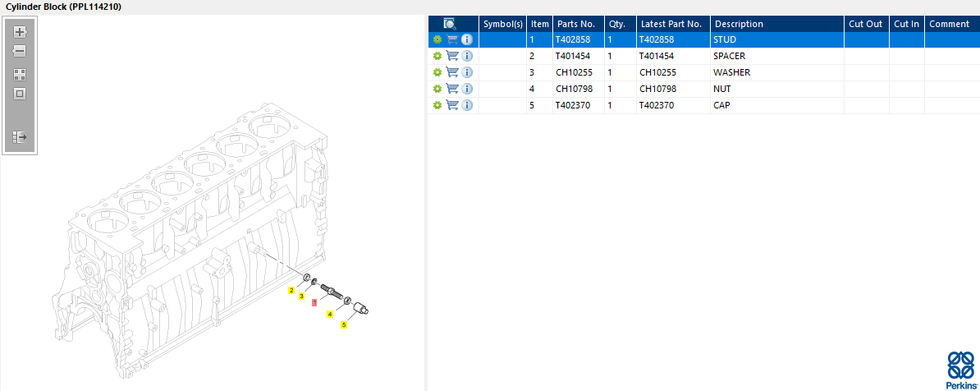Image resolution: width=980 pixels, height=391 pixels.
Task: Select the WASHER description cell
Action: coord(777,72)
